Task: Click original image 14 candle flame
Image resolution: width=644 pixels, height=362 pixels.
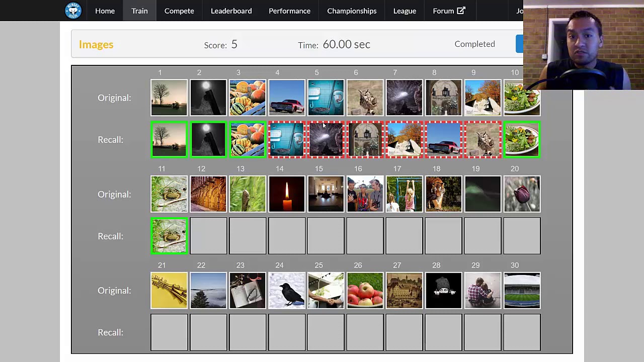Action: click(x=287, y=194)
